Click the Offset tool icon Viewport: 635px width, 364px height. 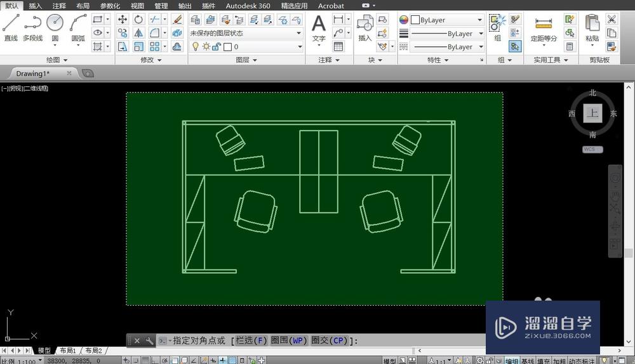[x=177, y=46]
